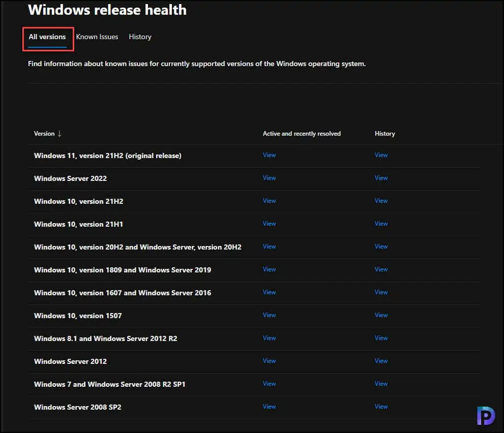Viewport: 504px width, 433px height.
Task: View active issues for Windows 11 21H2
Action: pyautogui.click(x=270, y=155)
